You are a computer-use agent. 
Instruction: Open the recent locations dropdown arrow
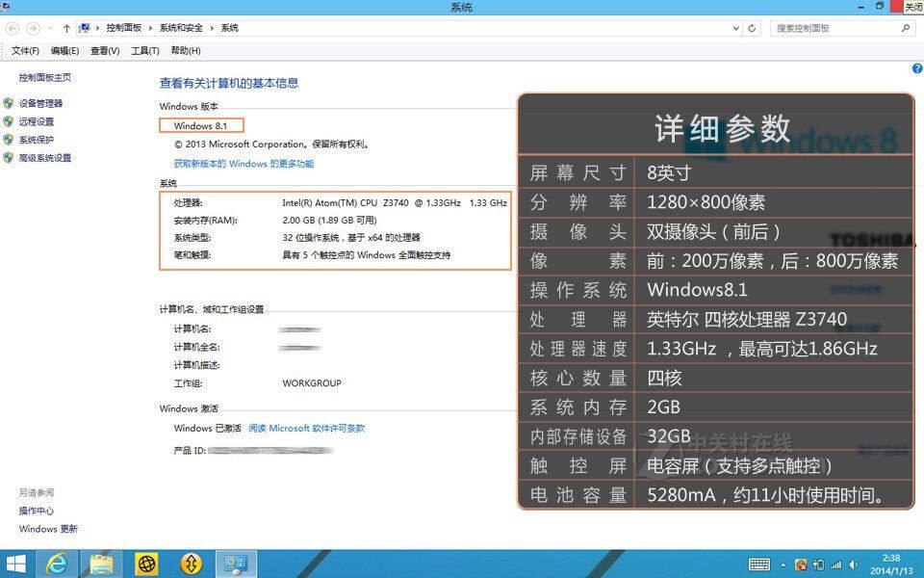[x=51, y=28]
